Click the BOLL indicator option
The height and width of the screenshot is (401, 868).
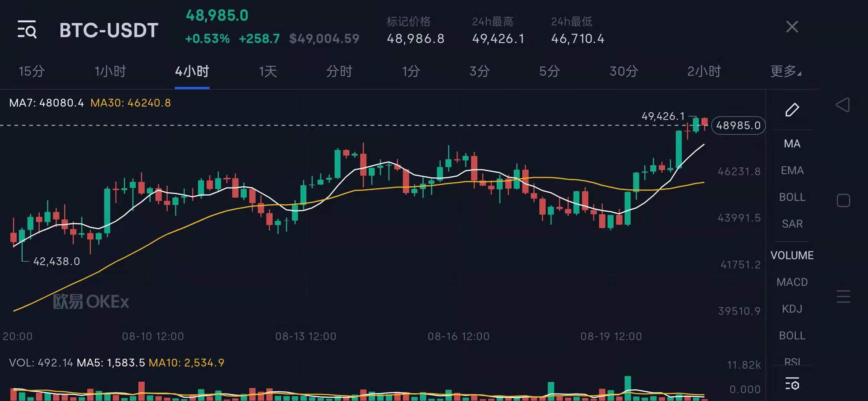tap(792, 197)
